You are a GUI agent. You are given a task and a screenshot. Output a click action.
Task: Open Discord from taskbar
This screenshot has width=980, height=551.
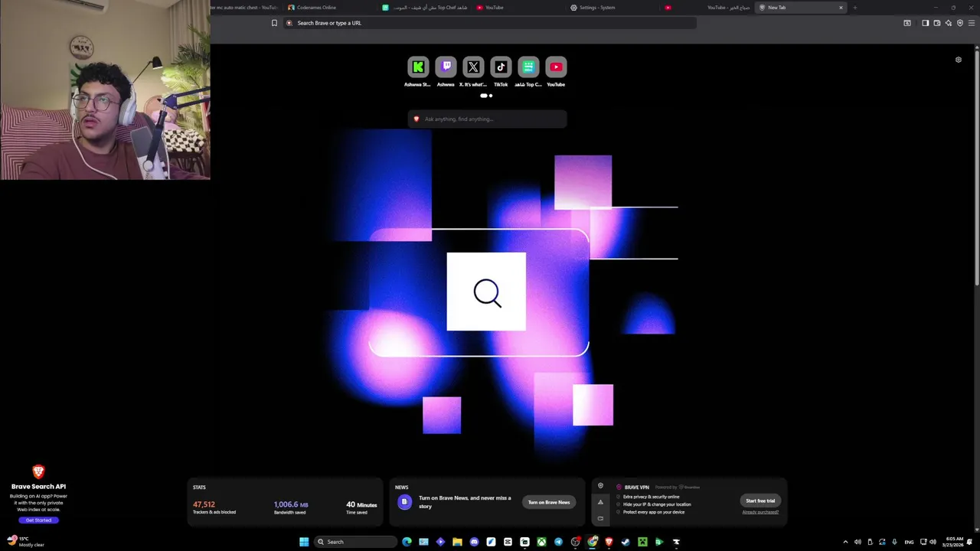coord(474,542)
